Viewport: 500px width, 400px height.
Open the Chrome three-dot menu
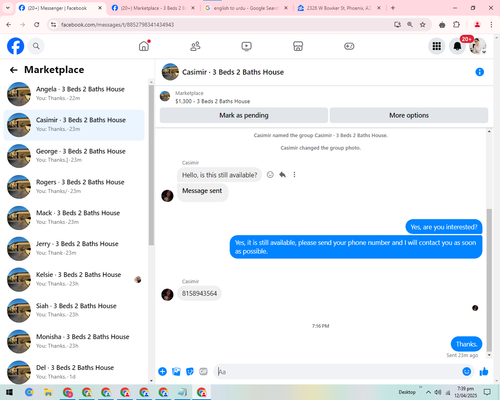tap(491, 25)
